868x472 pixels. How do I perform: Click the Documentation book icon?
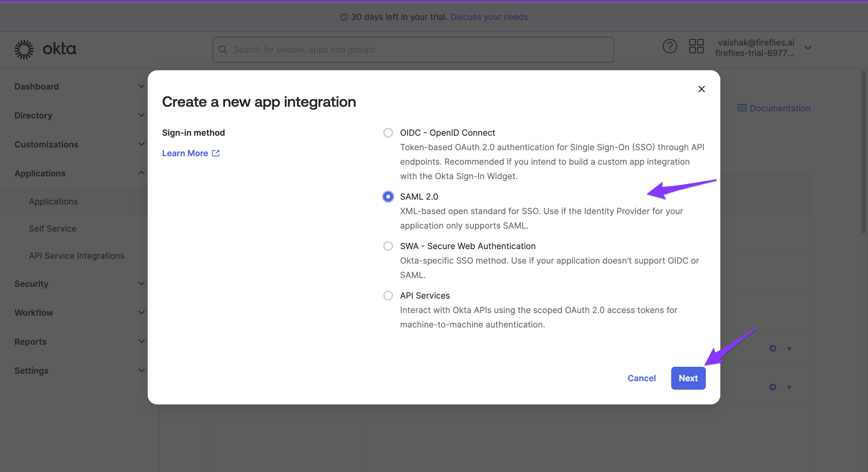(x=742, y=108)
